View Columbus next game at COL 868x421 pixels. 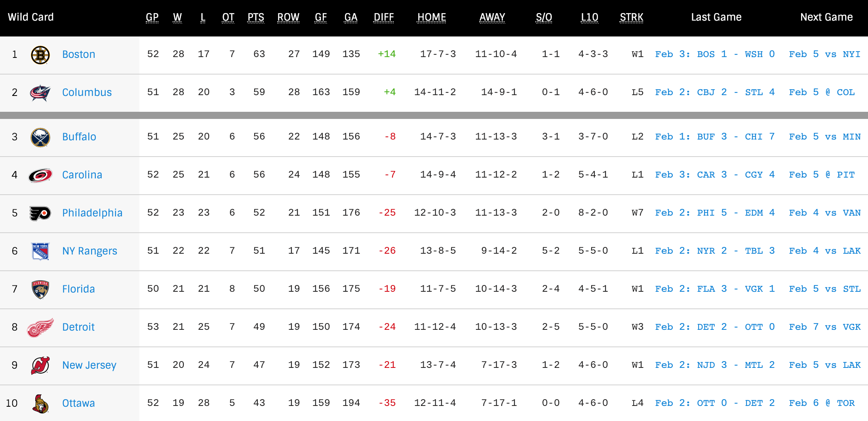point(822,92)
